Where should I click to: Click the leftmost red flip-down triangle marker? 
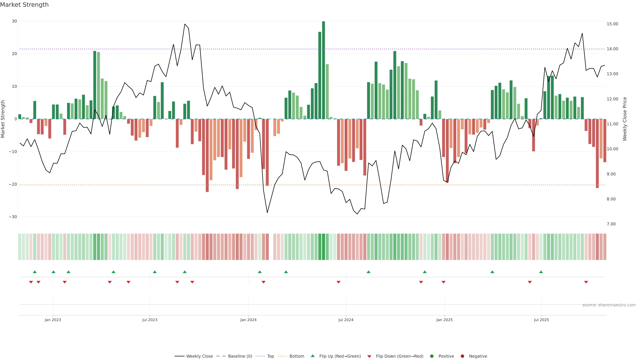pyautogui.click(x=31, y=282)
